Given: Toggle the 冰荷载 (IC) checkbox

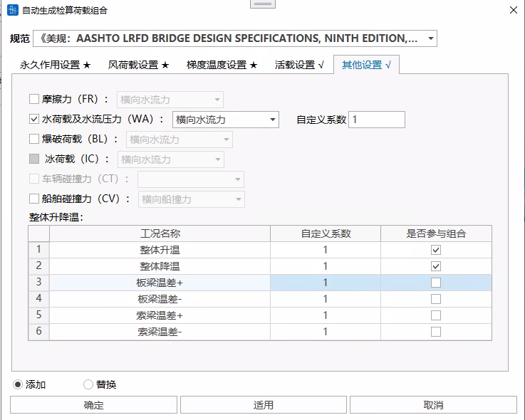Looking at the screenshot, I should click(34, 159).
